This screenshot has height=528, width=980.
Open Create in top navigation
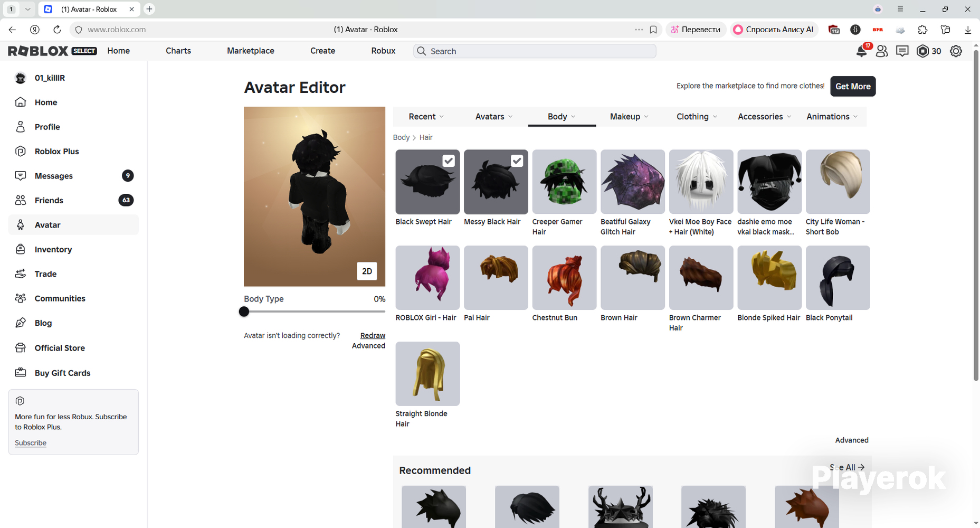[322, 51]
